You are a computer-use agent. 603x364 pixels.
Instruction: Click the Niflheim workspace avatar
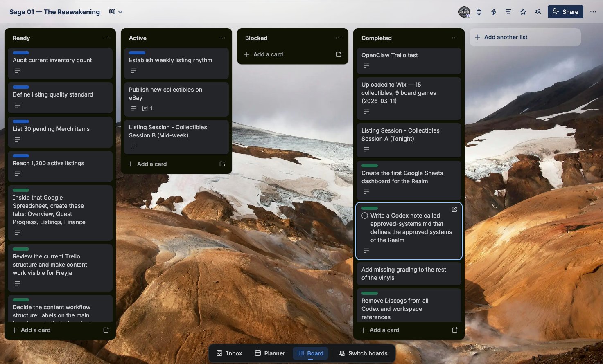click(x=464, y=12)
